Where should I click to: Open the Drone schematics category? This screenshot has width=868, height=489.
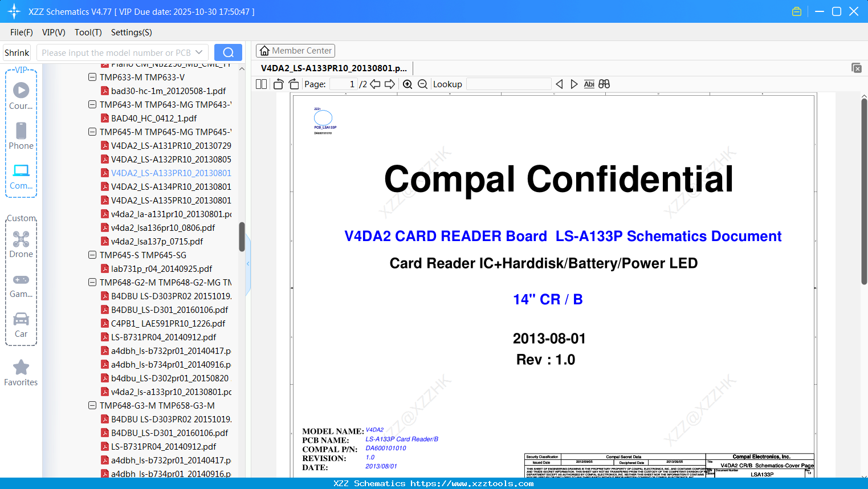pos(21,244)
